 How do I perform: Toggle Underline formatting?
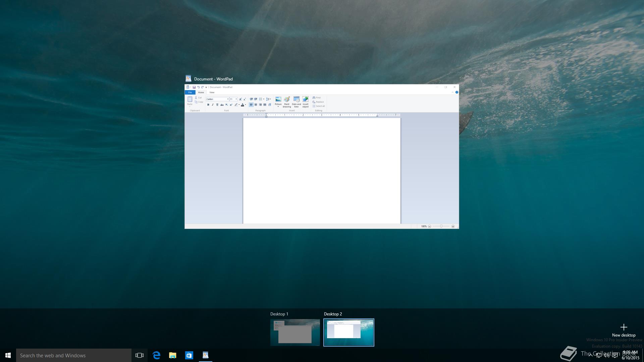pos(217,105)
